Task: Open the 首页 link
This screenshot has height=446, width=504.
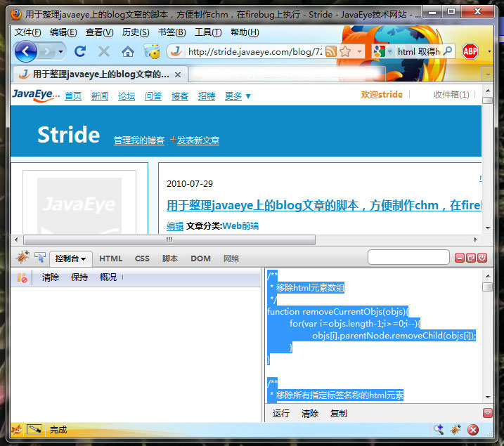Action: click(73, 96)
